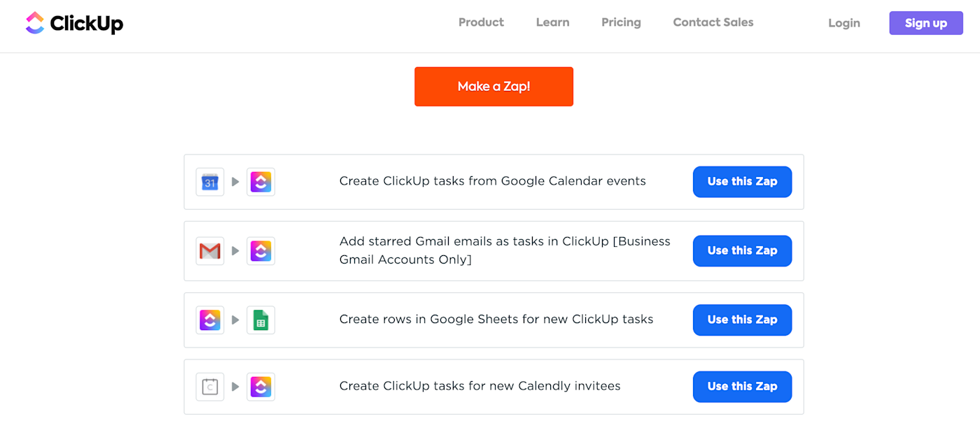980x421 pixels.
Task: Go to the Pricing page
Action: pos(621,22)
